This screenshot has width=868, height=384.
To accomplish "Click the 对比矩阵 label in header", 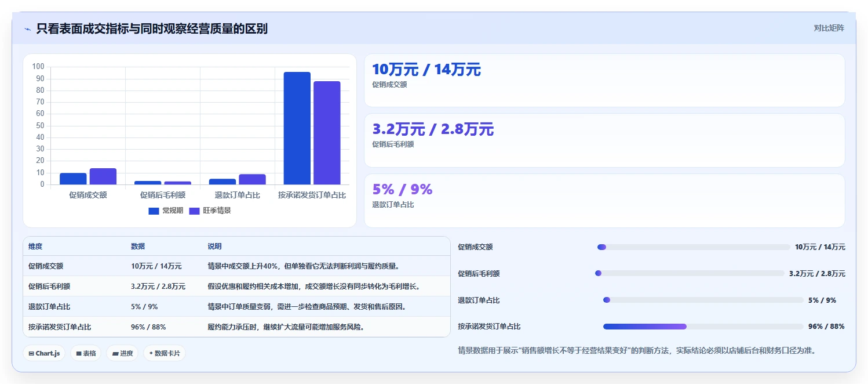I will (x=829, y=28).
